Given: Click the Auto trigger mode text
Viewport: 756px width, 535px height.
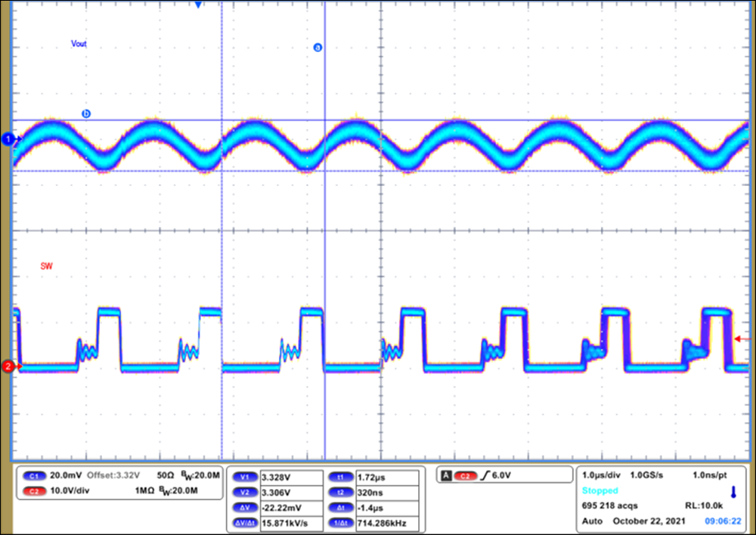Looking at the screenshot, I should (592, 521).
